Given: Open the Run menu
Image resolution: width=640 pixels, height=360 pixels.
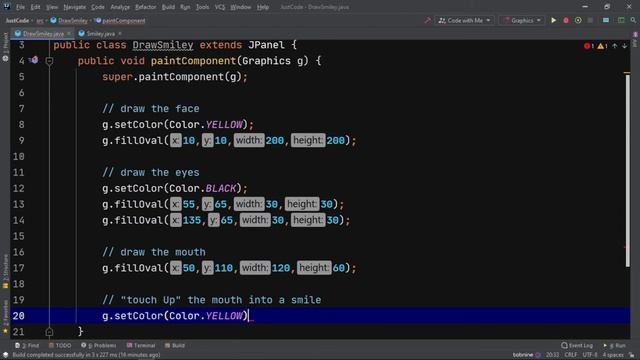Looking at the screenshot, I should (185, 7).
